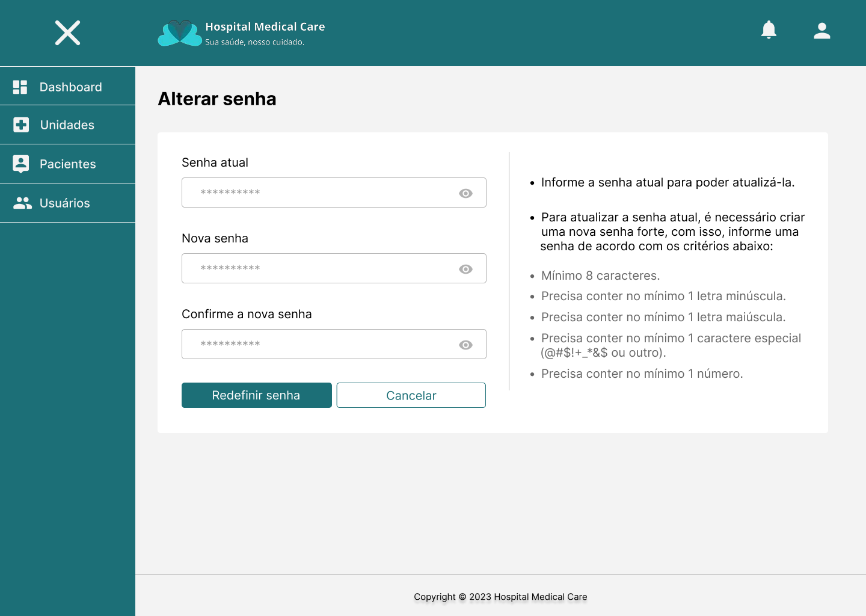Click the 'Senha atual' field label
866x616 pixels.
coord(215,162)
